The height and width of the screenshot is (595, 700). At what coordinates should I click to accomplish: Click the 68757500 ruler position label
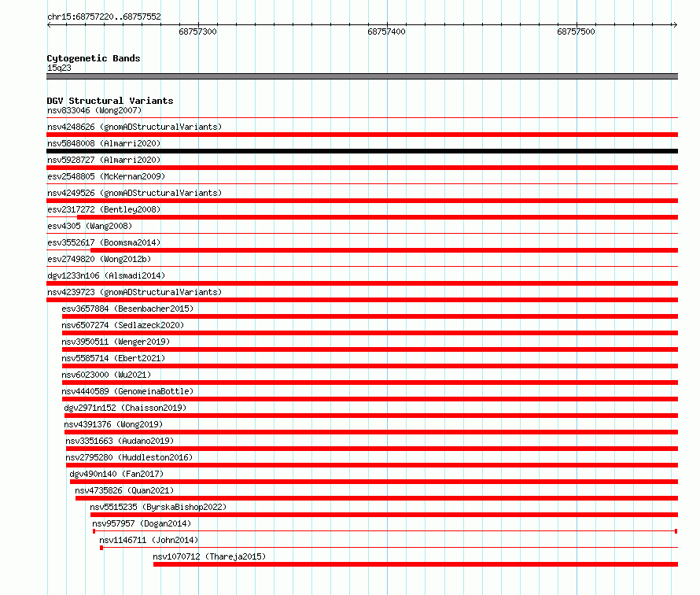[x=576, y=31]
